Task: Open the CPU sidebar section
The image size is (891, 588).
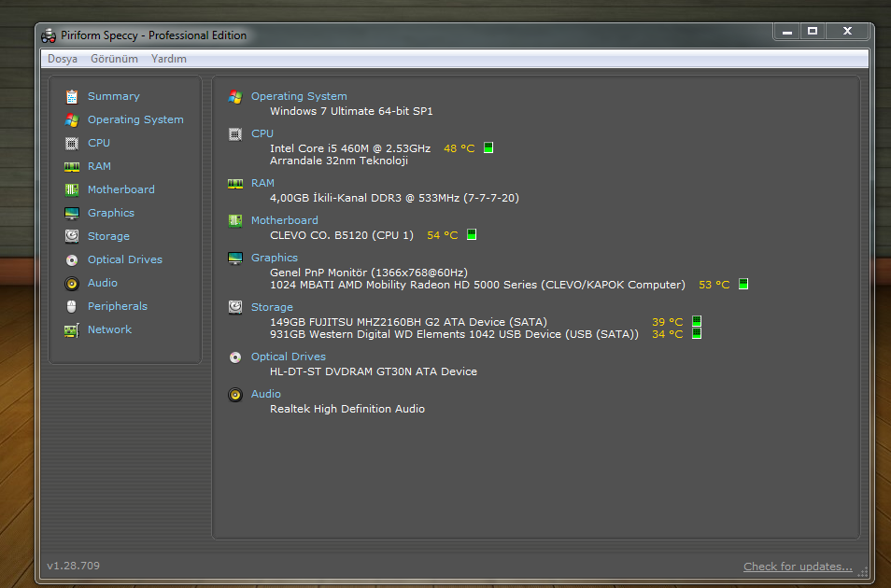Action: (99, 143)
